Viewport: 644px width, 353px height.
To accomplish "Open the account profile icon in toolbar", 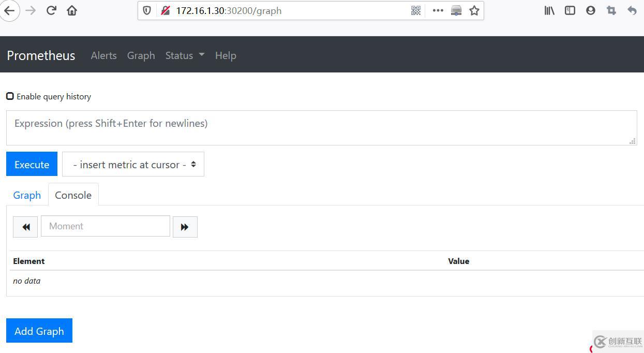I will point(590,10).
